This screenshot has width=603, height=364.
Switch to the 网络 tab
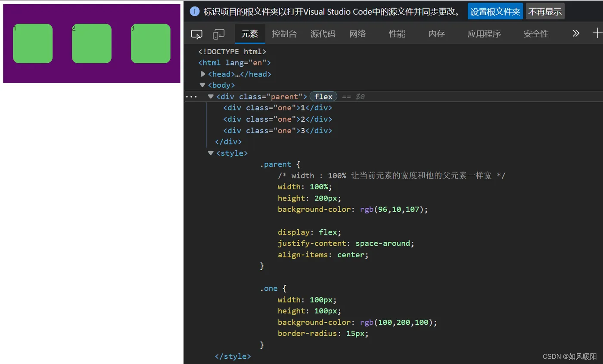(x=357, y=34)
